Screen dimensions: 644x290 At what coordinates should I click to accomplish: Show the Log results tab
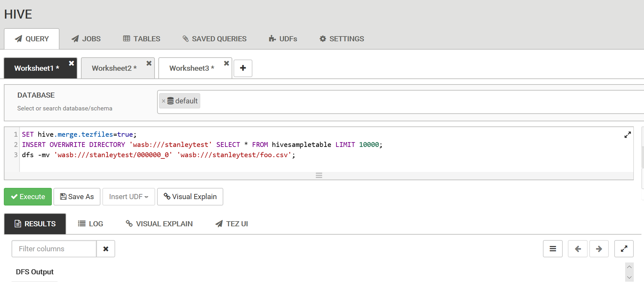[x=91, y=224]
